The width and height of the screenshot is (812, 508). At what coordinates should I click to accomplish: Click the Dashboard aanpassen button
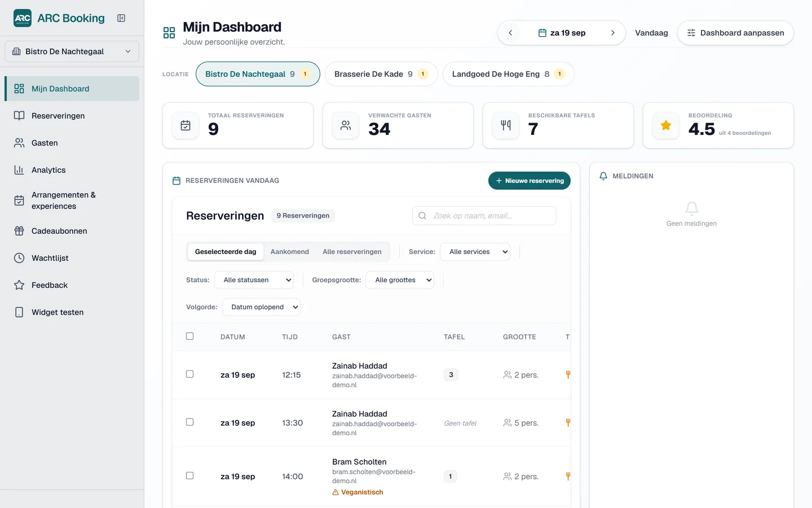735,33
